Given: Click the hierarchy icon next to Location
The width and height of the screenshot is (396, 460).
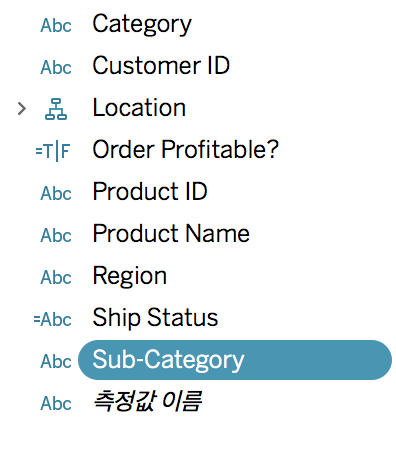Looking at the screenshot, I should pyautogui.click(x=56, y=109).
